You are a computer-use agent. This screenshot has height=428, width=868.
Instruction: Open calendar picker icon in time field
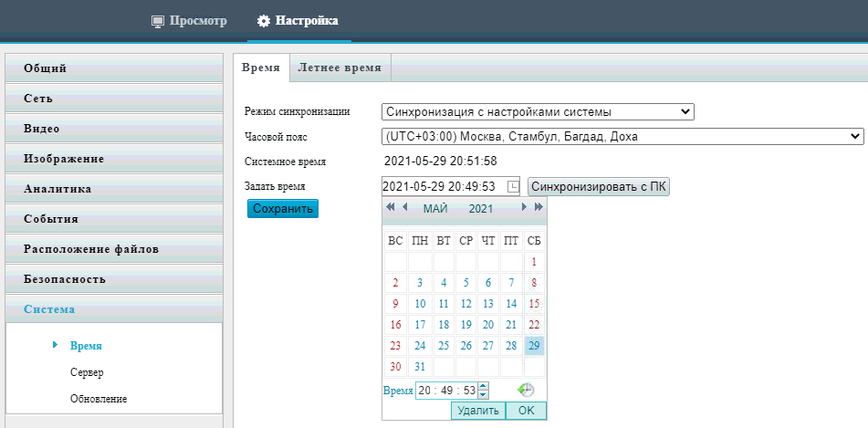513,186
